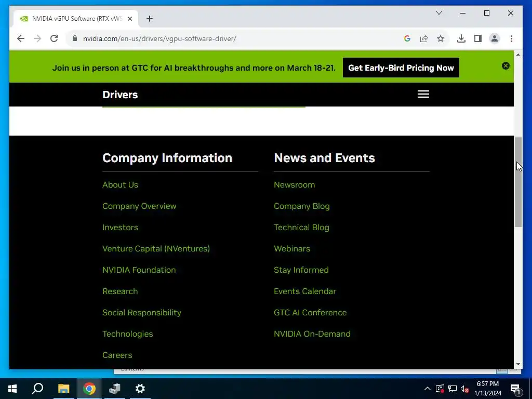
Task: Open the Settings gear taskbar icon
Action: pyautogui.click(x=140, y=389)
